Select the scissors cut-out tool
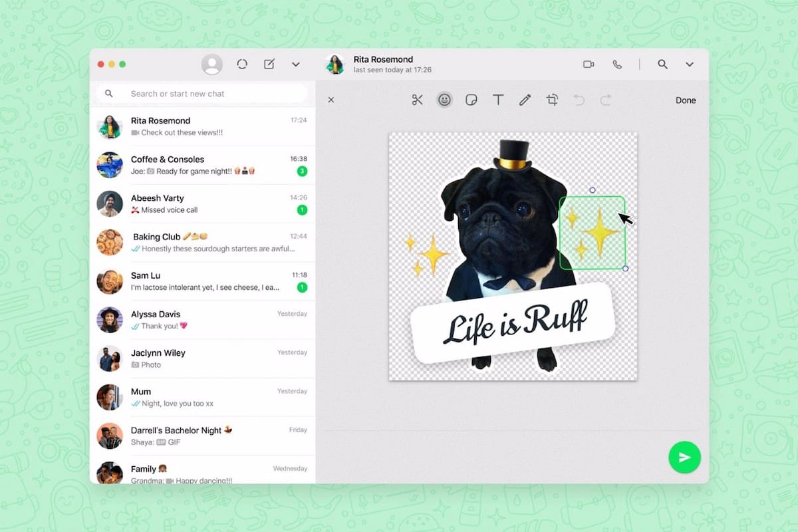The width and height of the screenshot is (798, 532). (x=418, y=100)
